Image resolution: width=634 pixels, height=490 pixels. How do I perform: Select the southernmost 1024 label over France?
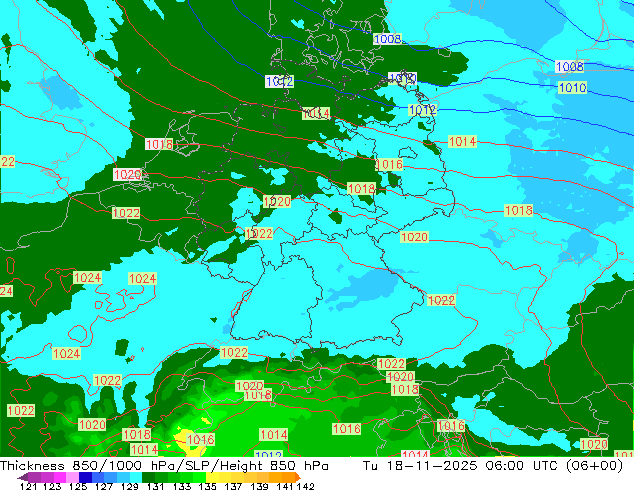[67, 354]
